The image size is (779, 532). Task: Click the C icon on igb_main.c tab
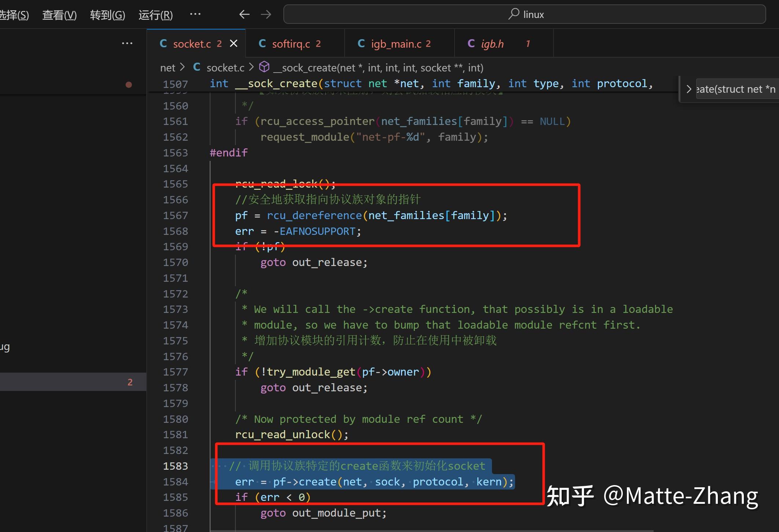click(x=361, y=44)
